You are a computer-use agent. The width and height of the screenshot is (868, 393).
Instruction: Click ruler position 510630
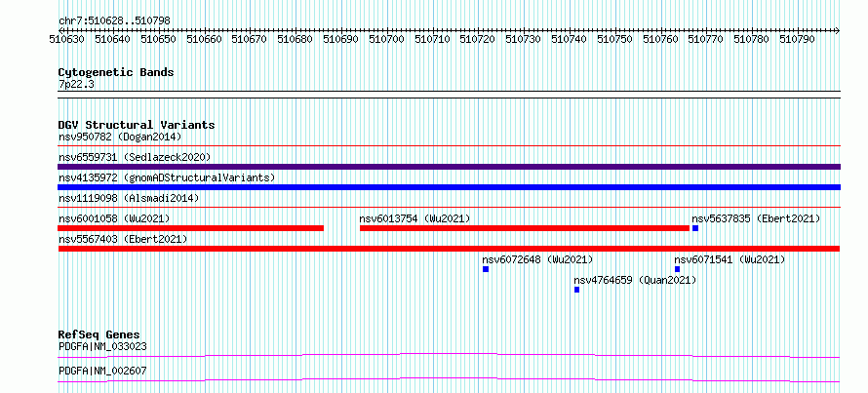pos(67,39)
